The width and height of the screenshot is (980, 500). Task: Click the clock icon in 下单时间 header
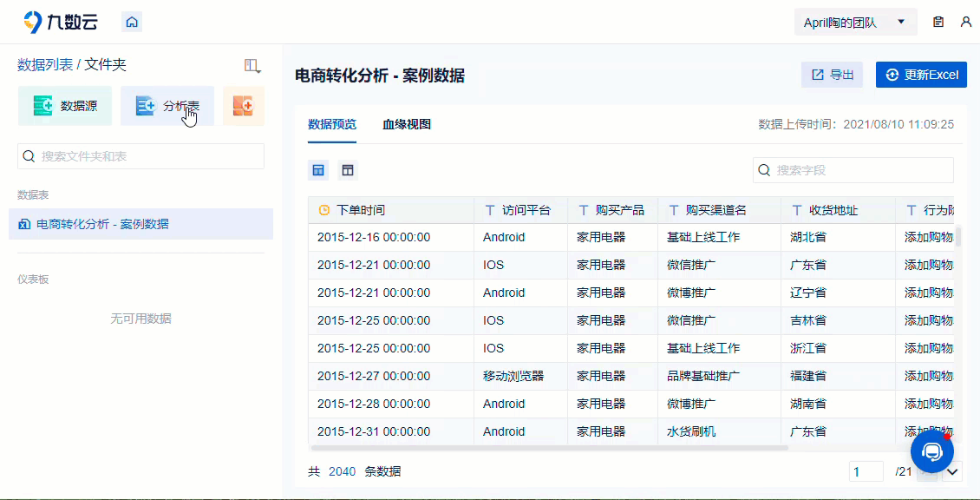pyautogui.click(x=323, y=210)
